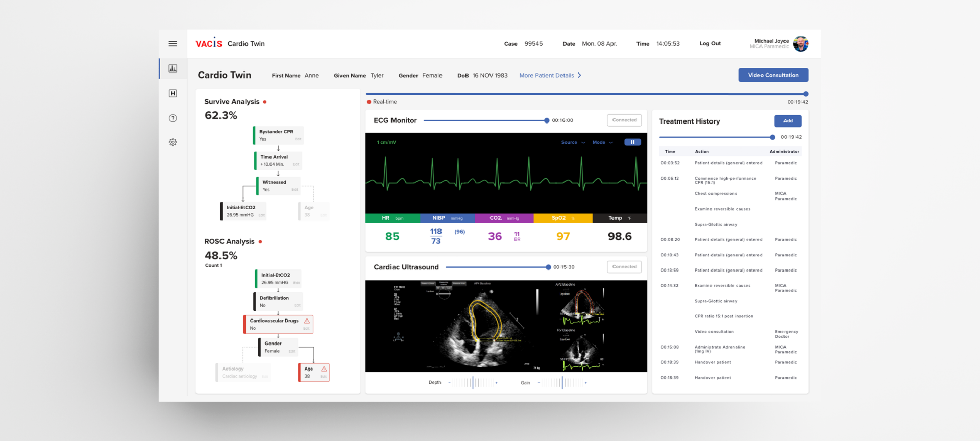Decrease ultrasound depth with minus icon

point(449,383)
